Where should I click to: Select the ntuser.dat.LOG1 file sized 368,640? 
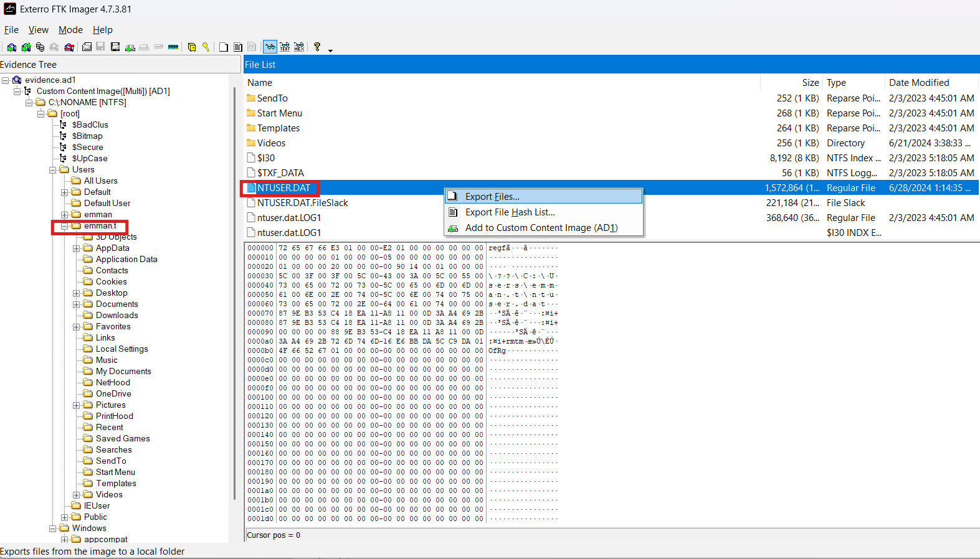611,218
